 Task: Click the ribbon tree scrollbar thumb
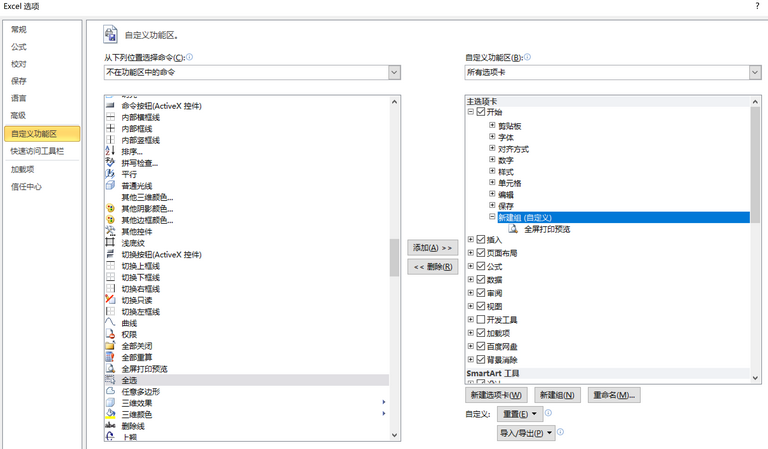pyautogui.click(x=755, y=165)
